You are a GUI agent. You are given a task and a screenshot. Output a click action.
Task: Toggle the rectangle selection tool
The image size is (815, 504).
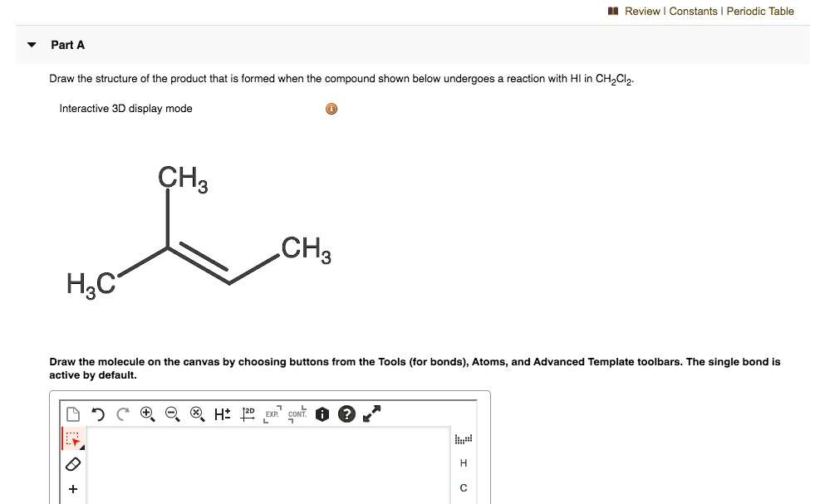pos(71,439)
